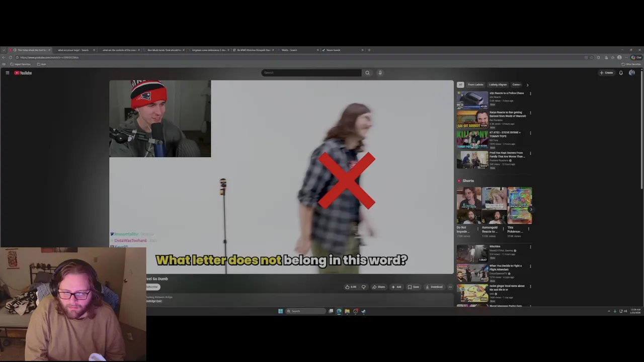
Task: Open Task View on the taskbar
Action: pos(331,311)
